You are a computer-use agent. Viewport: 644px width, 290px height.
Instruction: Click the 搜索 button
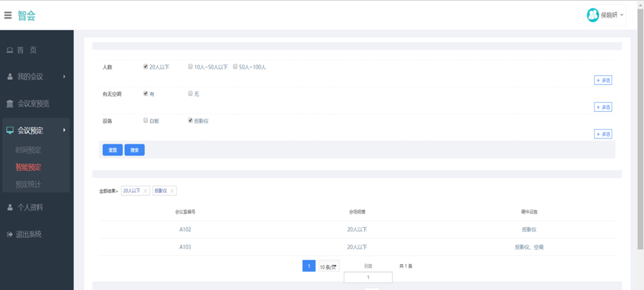(x=135, y=150)
